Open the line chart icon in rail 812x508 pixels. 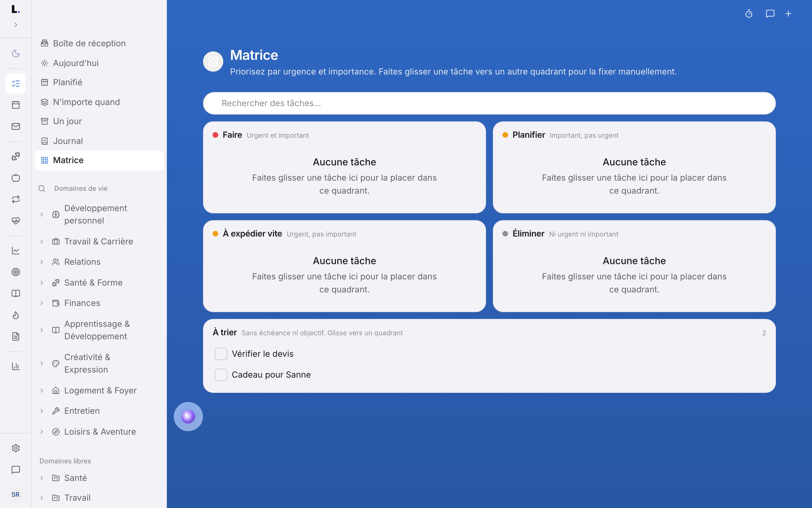[16, 251]
